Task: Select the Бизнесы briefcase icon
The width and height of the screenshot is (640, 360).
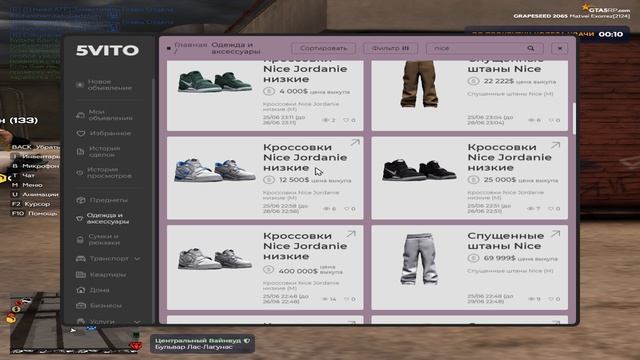Action: click(81, 306)
